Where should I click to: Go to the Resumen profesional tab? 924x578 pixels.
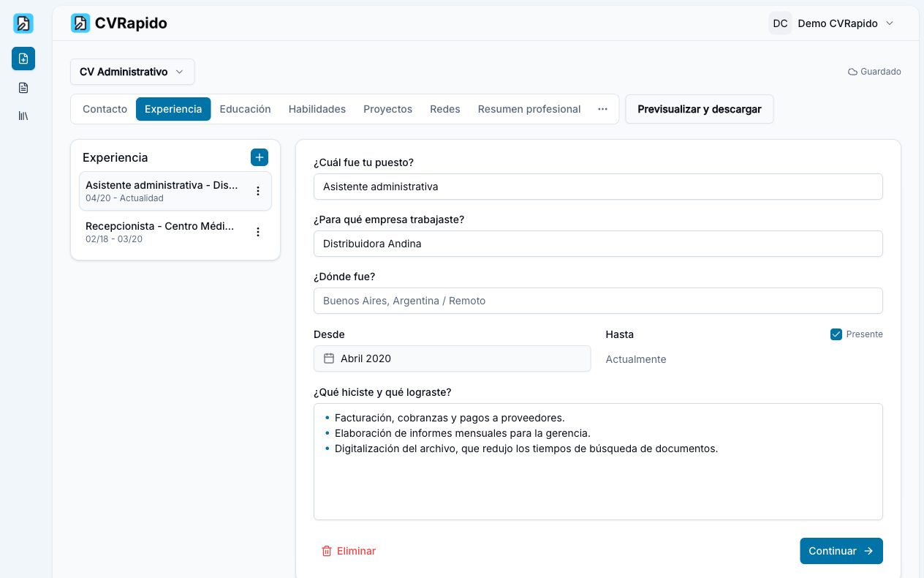(x=529, y=109)
